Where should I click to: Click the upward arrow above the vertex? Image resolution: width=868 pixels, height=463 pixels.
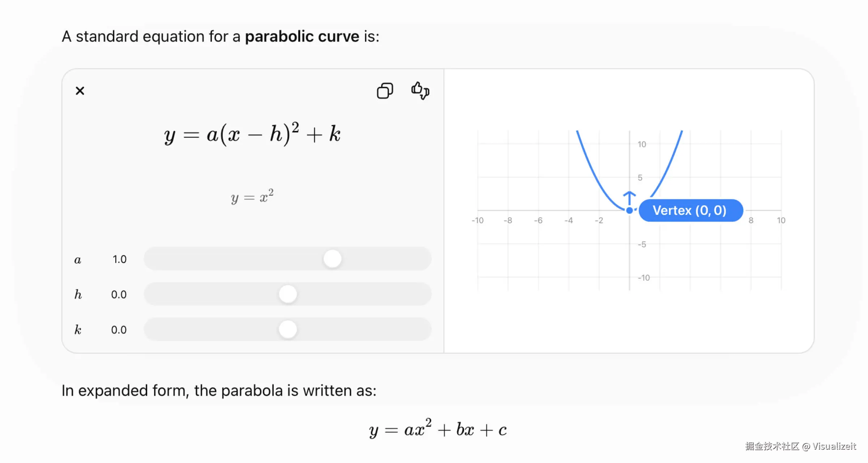[x=629, y=198]
